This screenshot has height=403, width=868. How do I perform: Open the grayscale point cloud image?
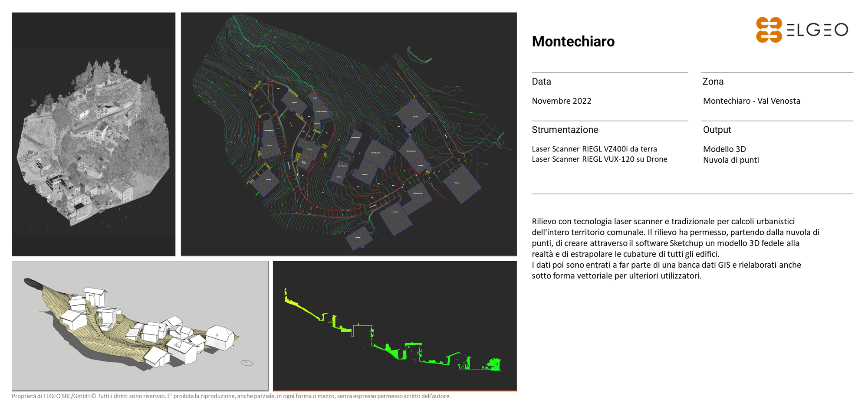coord(94,134)
